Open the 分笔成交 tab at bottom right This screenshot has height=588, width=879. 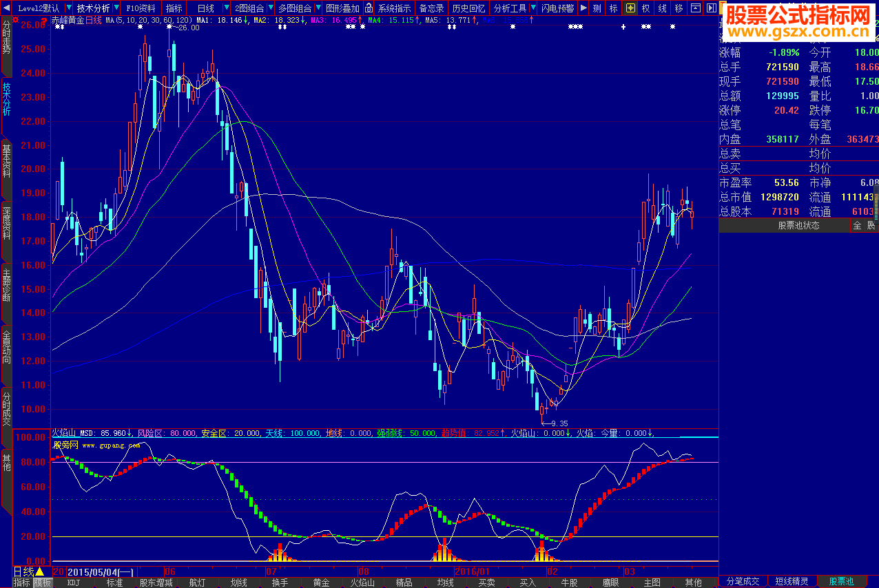(743, 582)
